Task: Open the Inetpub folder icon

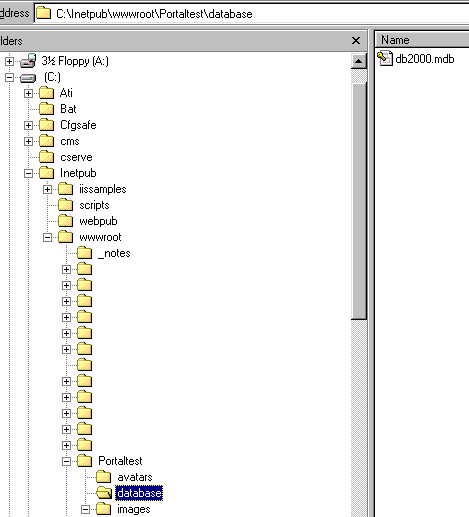Action: pos(46,173)
